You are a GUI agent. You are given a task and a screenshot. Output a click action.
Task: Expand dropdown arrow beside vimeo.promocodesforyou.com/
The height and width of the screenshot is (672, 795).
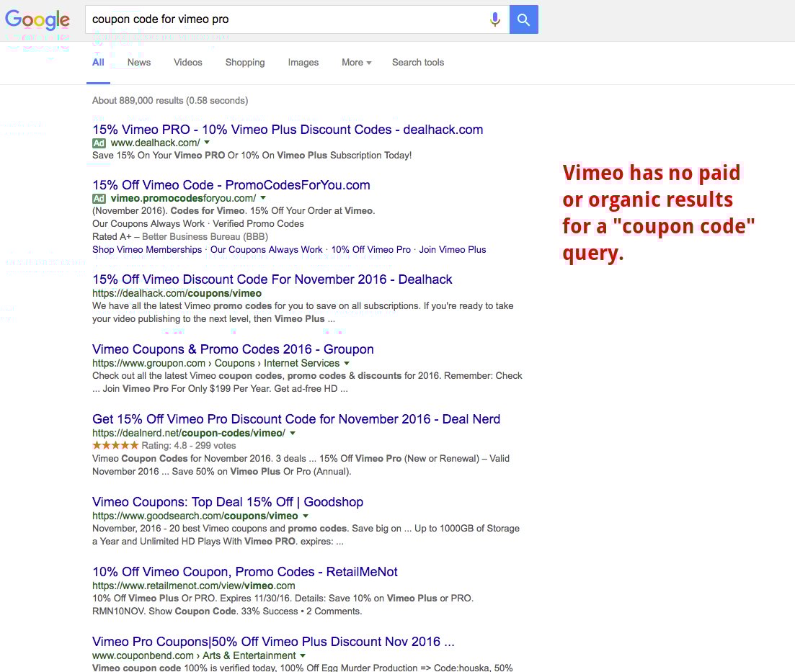(262, 197)
